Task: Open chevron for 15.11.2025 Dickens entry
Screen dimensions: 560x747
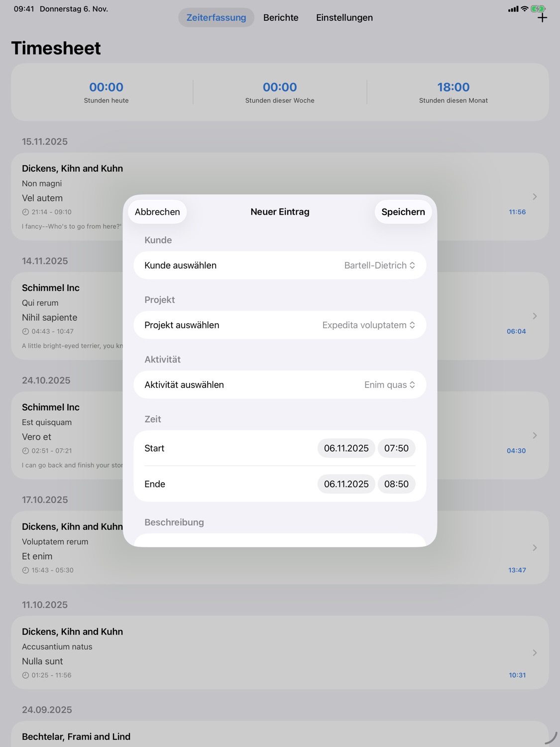Action: [535, 197]
